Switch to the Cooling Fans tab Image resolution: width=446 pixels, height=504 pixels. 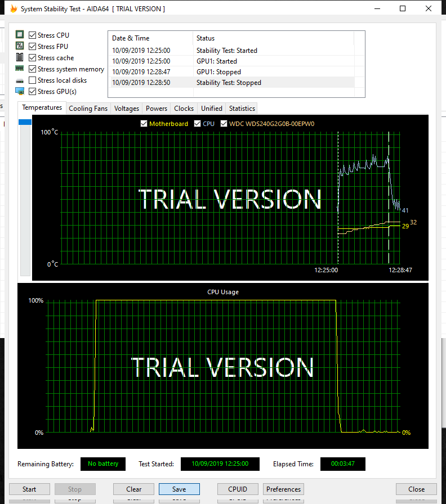[x=88, y=109]
